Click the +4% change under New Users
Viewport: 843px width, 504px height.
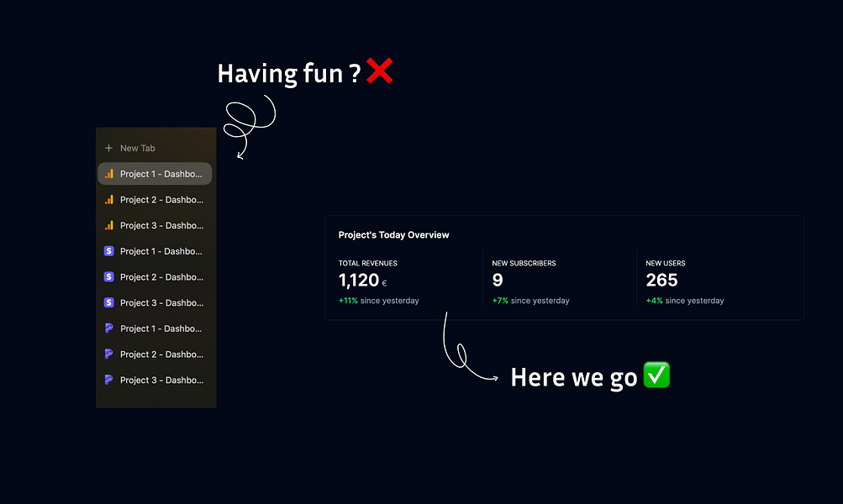tap(656, 300)
